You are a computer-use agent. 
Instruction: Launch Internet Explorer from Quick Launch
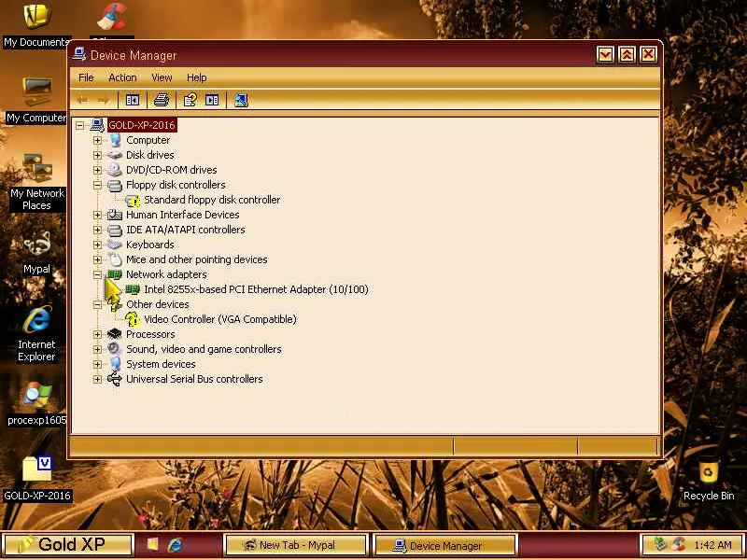[x=176, y=545]
